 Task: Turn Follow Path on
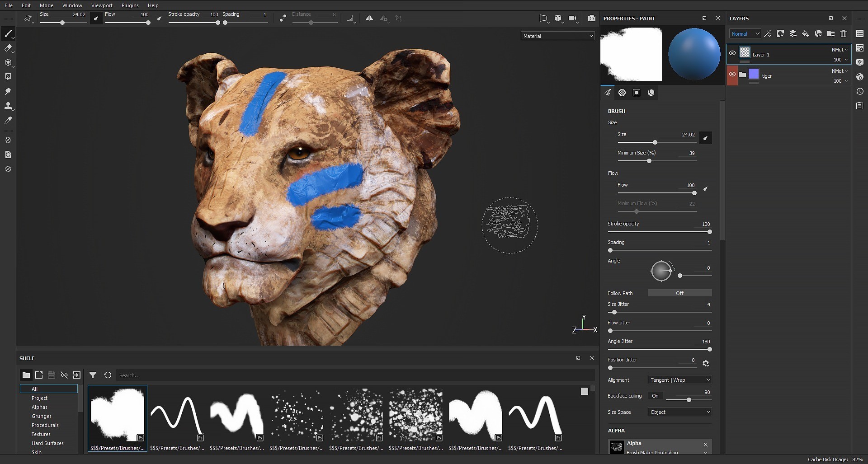click(x=679, y=293)
